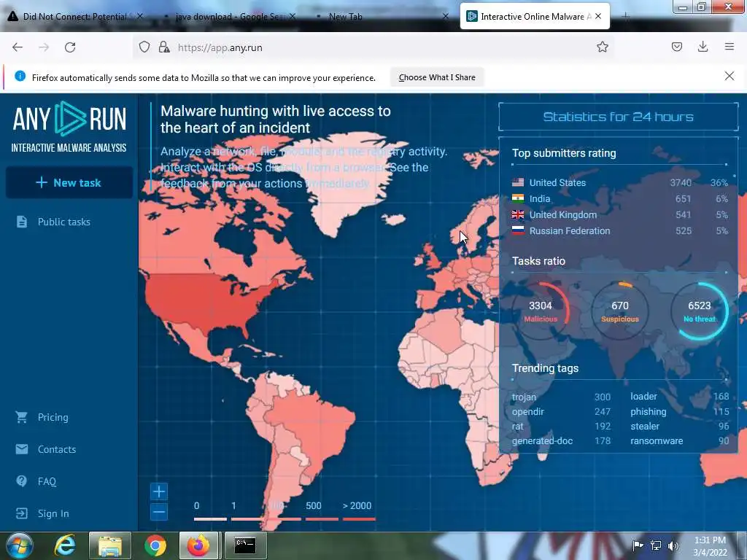Click the Pricing shopping cart icon
The width and height of the screenshot is (747, 560).
coord(21,417)
